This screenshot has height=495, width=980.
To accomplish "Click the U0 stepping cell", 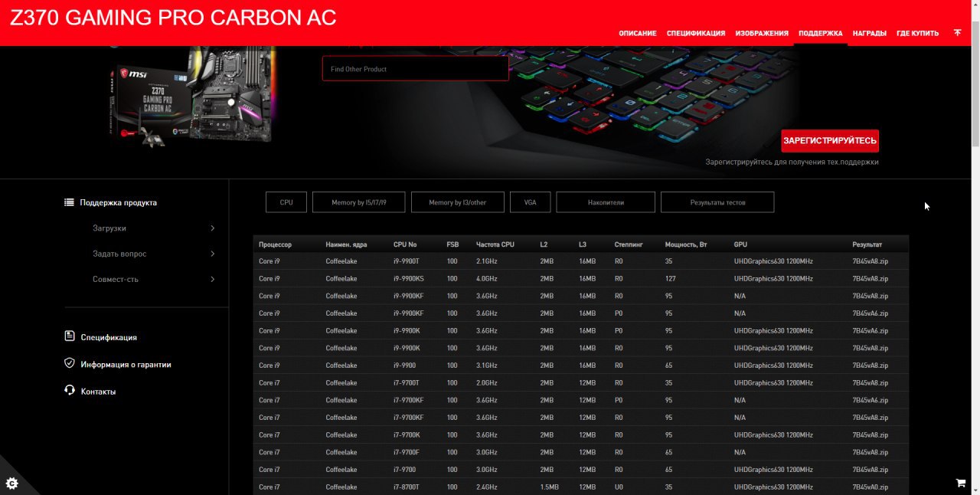I will [x=619, y=487].
